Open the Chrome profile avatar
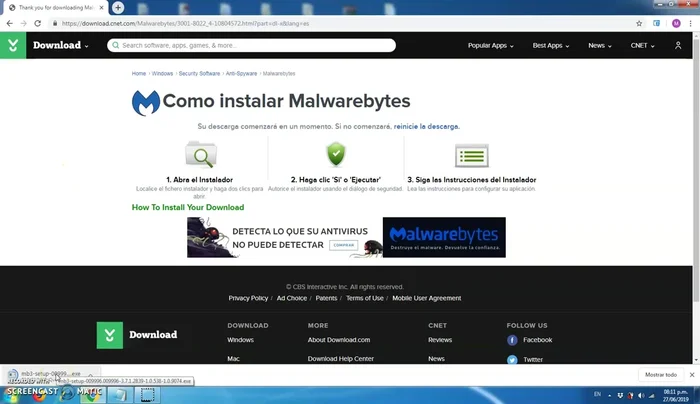This screenshot has height=404, width=700. coord(676,23)
